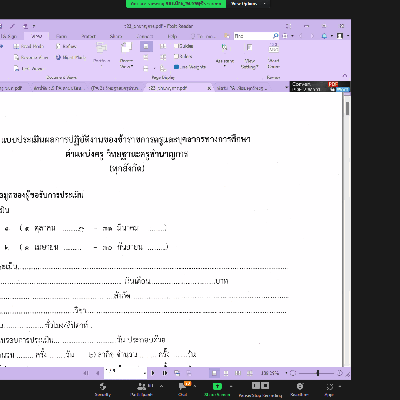Click Share Screen in Zoom toolbar

[x=217, y=389]
